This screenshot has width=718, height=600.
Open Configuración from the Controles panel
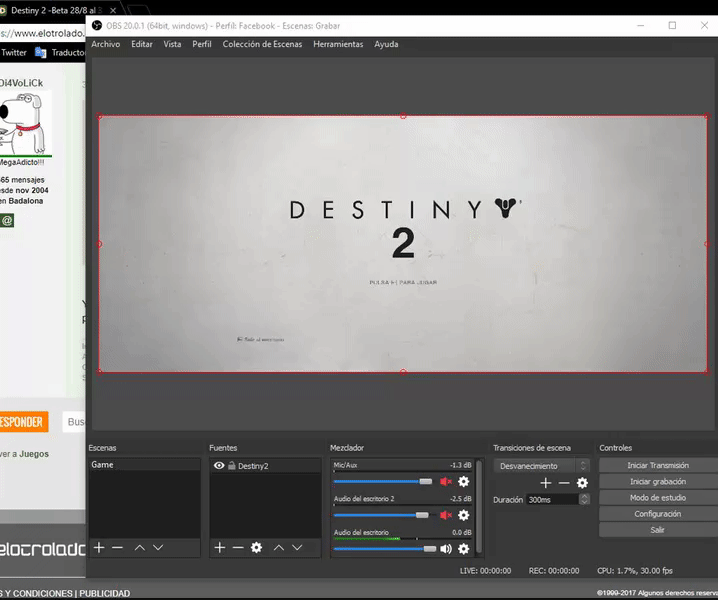[657, 514]
